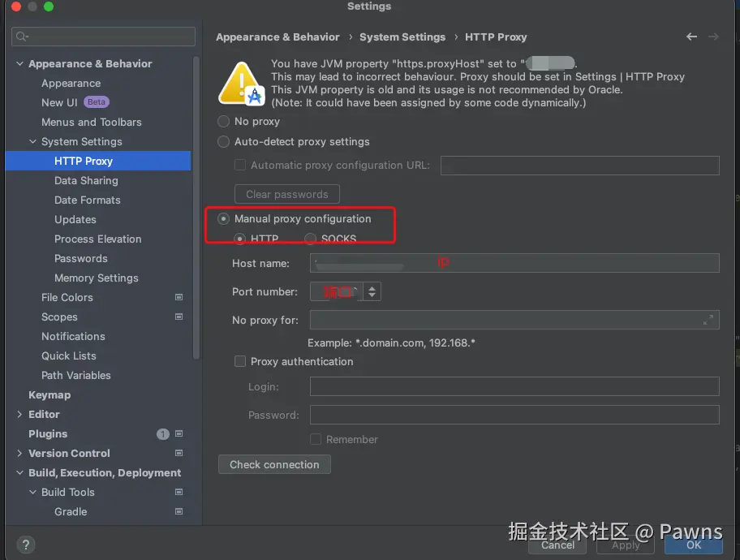Screen dimensions: 740x560
Task: Click the search magnifier icon
Action: 22,37
